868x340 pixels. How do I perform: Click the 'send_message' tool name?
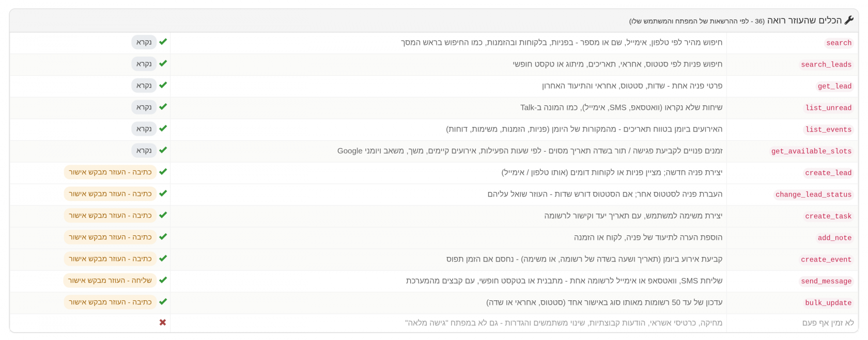[x=826, y=281]
